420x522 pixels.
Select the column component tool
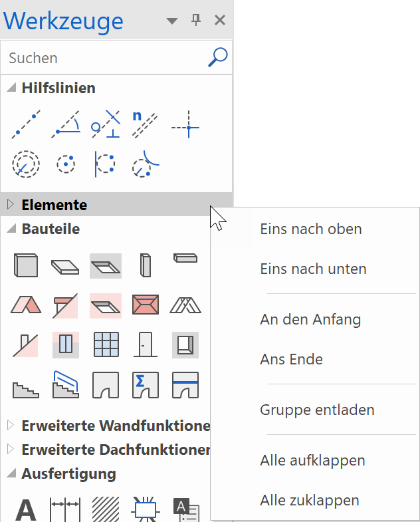(145, 265)
